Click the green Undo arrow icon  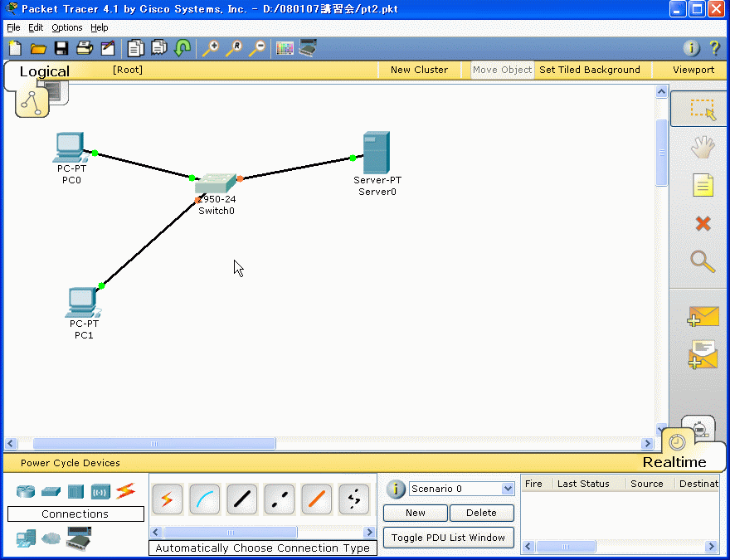point(182,48)
